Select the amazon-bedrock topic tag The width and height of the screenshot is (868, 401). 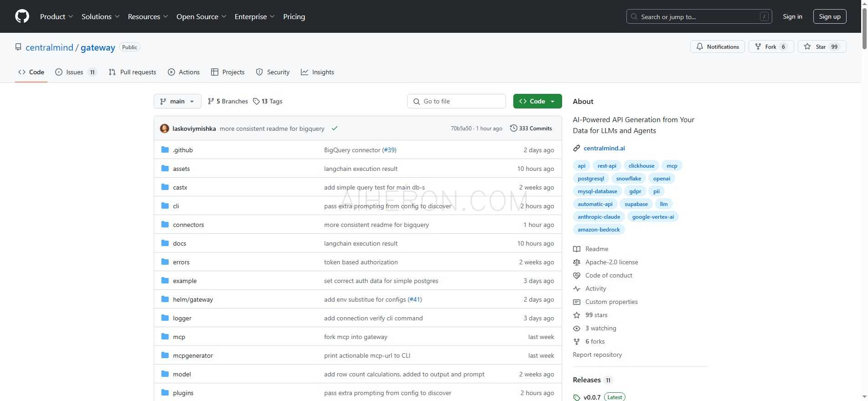click(599, 230)
